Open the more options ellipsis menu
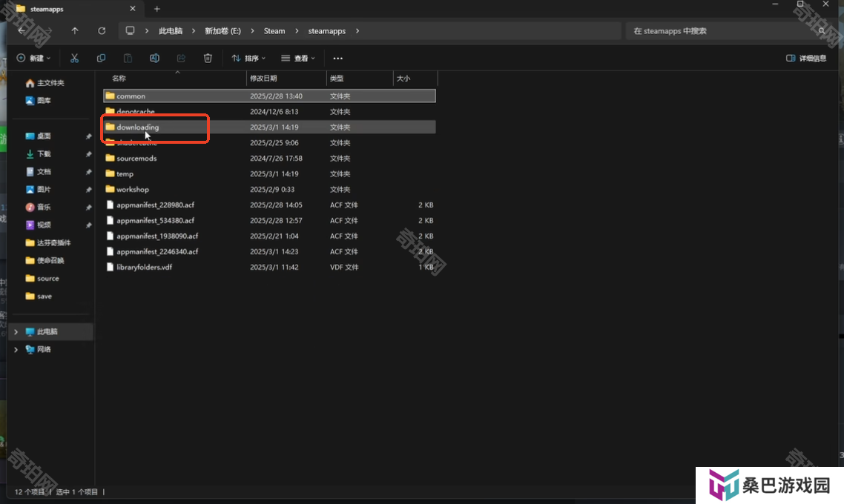 pyautogui.click(x=337, y=58)
